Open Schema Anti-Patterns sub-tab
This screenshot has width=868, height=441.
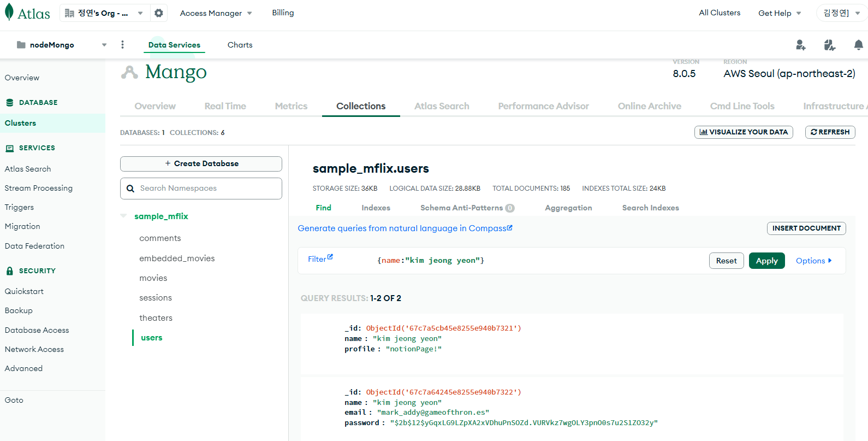coord(467,208)
